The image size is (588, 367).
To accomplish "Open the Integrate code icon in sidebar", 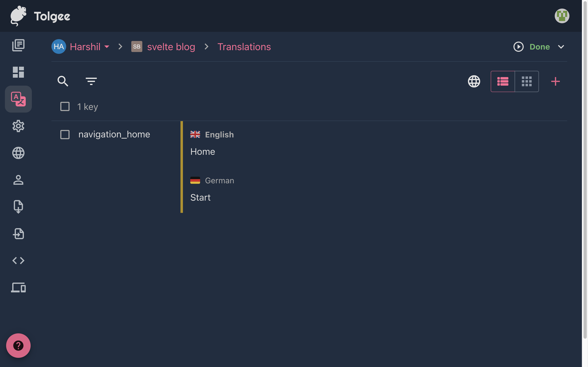I will pyautogui.click(x=18, y=260).
